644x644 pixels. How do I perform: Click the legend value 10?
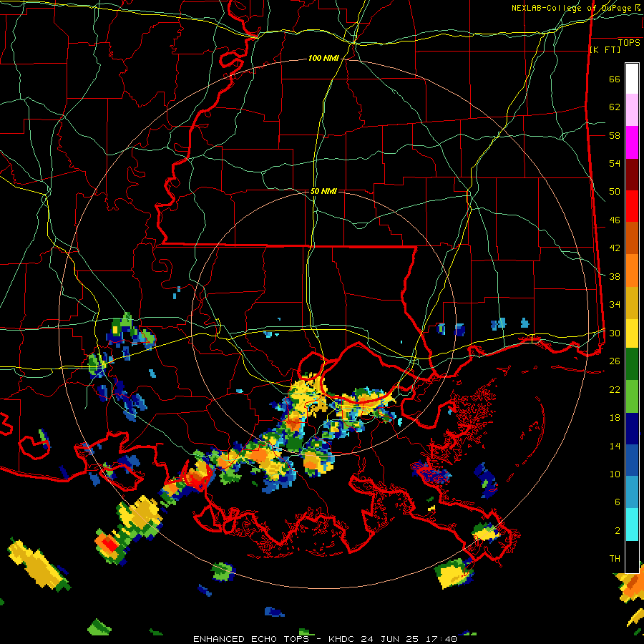(615, 474)
